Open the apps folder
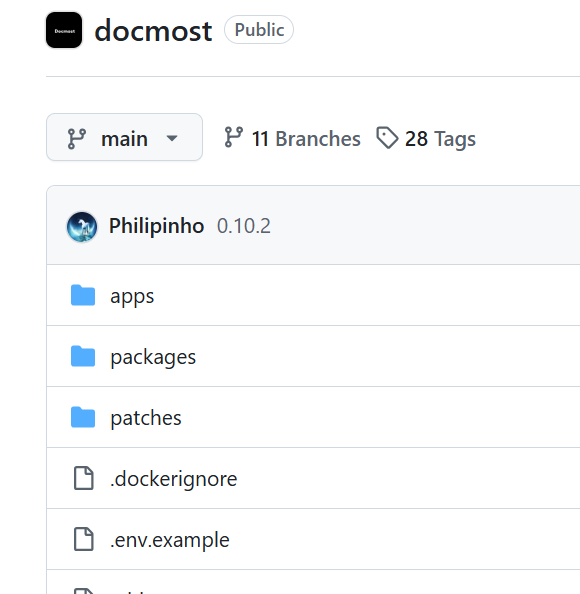Screen dimensions: 580x594 (132, 296)
